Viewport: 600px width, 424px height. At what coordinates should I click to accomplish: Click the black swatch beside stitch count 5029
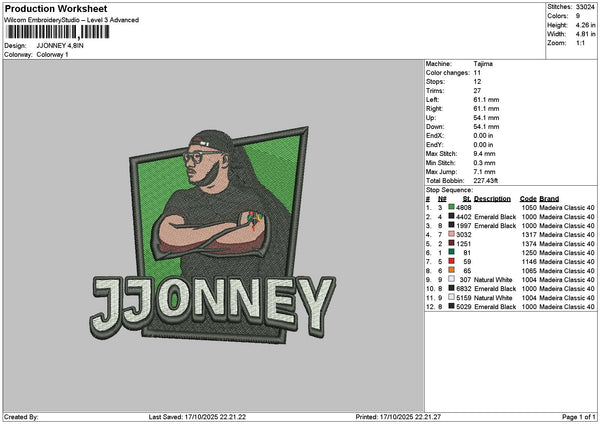pos(452,306)
